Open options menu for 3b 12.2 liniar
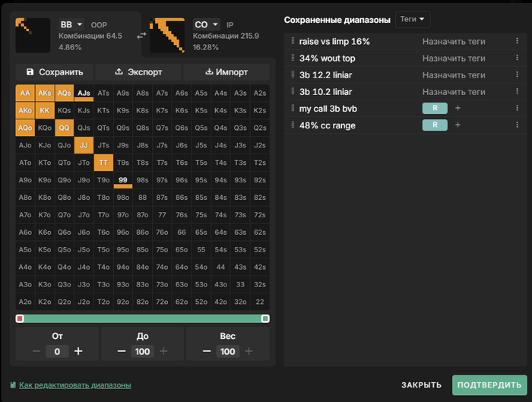This screenshot has height=402, width=532. (517, 74)
